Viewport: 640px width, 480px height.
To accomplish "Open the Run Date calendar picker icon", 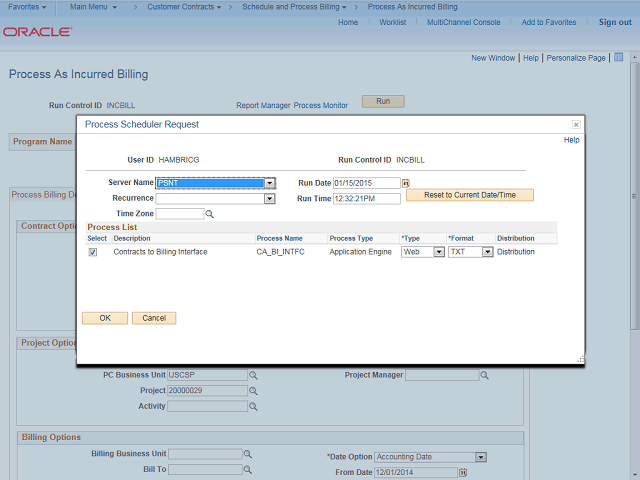I will click(x=406, y=183).
